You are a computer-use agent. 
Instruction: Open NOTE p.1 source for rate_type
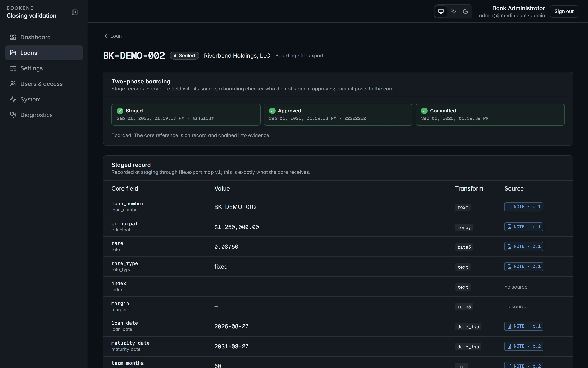tap(524, 267)
